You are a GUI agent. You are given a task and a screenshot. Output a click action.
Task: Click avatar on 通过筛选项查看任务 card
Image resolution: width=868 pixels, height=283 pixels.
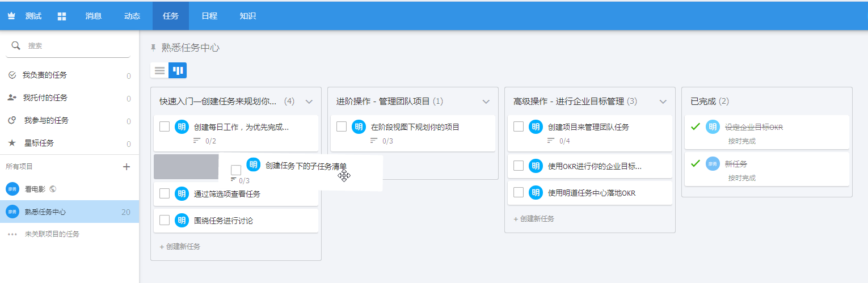tap(182, 193)
